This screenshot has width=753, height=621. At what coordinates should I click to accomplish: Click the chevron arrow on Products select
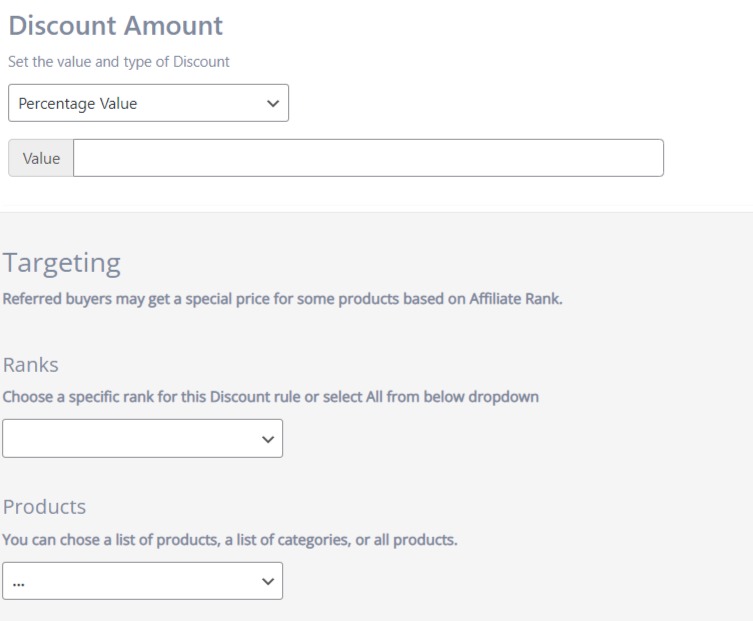pyautogui.click(x=265, y=581)
